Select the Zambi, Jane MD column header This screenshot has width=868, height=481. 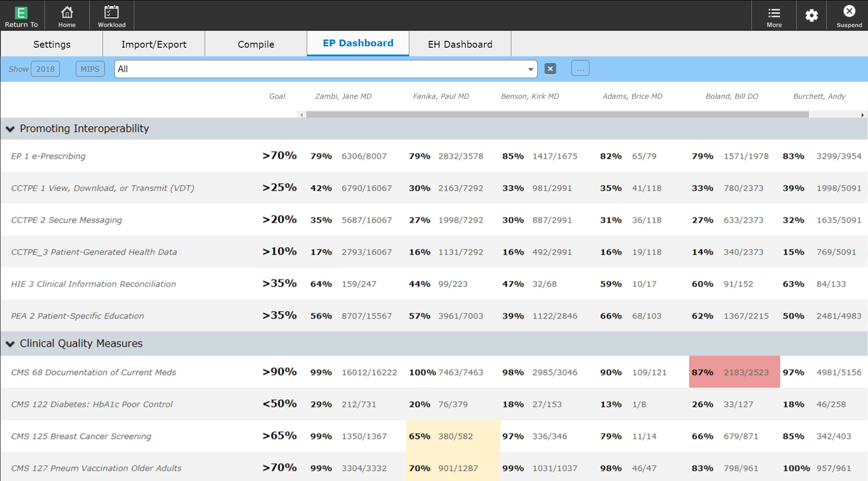pos(343,96)
